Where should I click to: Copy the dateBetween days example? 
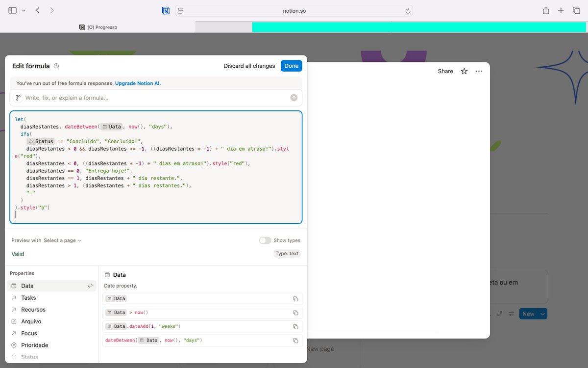coord(295,341)
